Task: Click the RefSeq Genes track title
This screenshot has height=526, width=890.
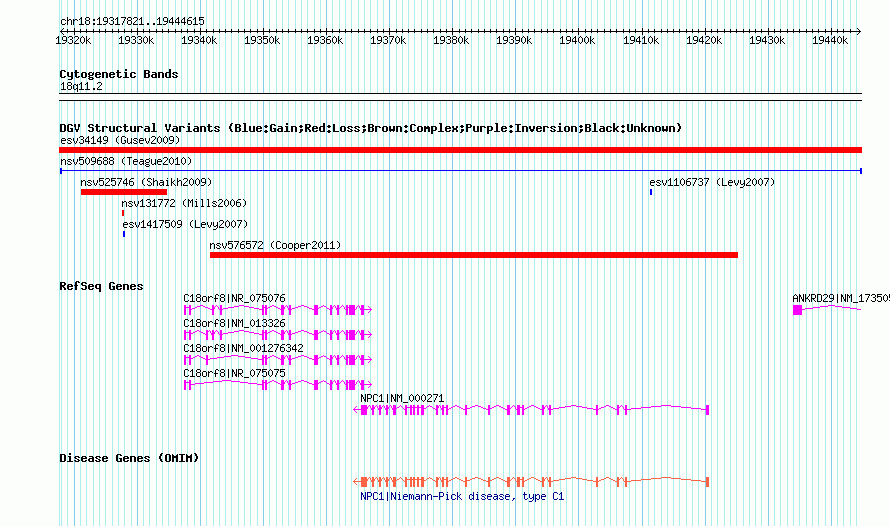Action: coord(101,286)
